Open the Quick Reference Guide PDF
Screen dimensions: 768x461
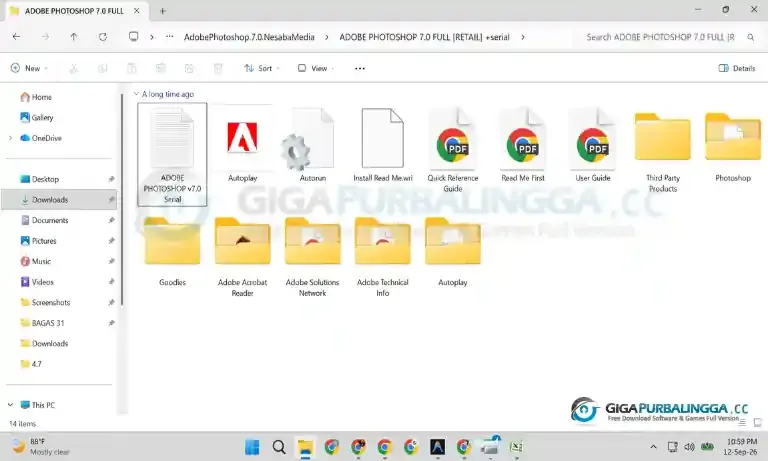tap(453, 150)
